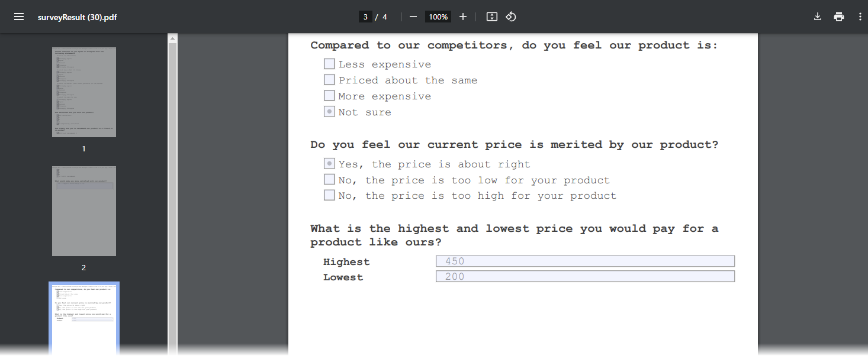Check the Less expensive option
This screenshot has width=868, height=356.
click(329, 63)
